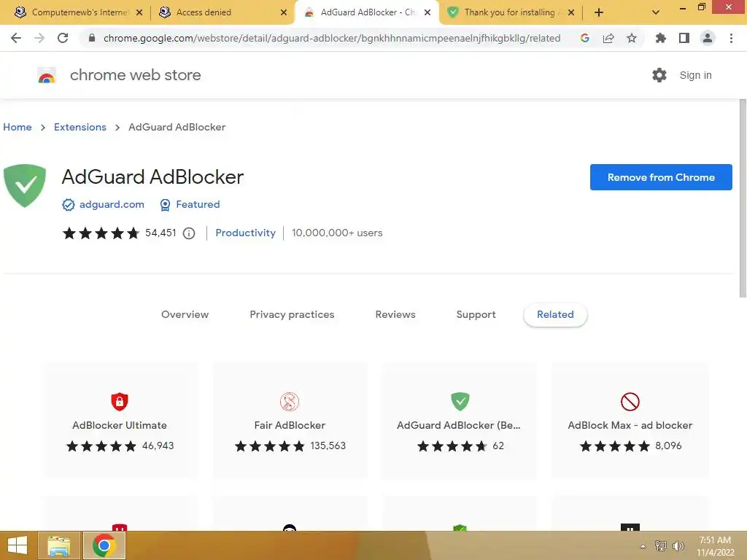Click the forward navigation arrow
The height and width of the screenshot is (560, 747).
pyautogui.click(x=39, y=38)
